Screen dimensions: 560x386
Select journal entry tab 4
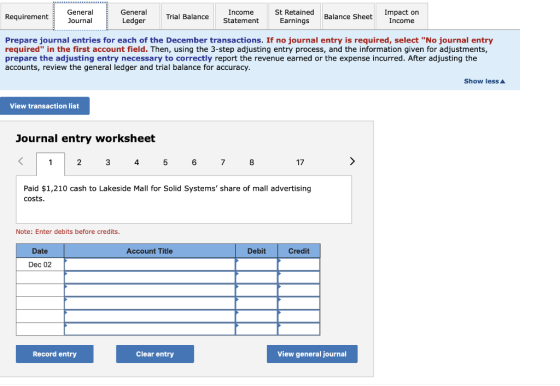[136, 162]
